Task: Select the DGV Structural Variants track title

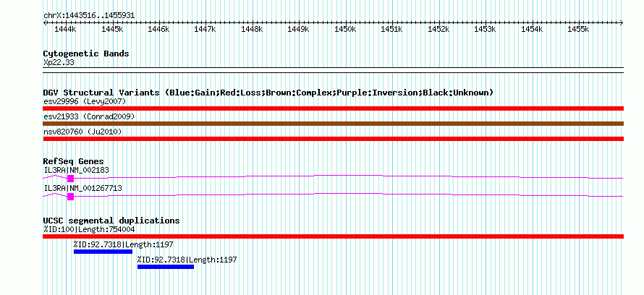Action: pos(268,93)
